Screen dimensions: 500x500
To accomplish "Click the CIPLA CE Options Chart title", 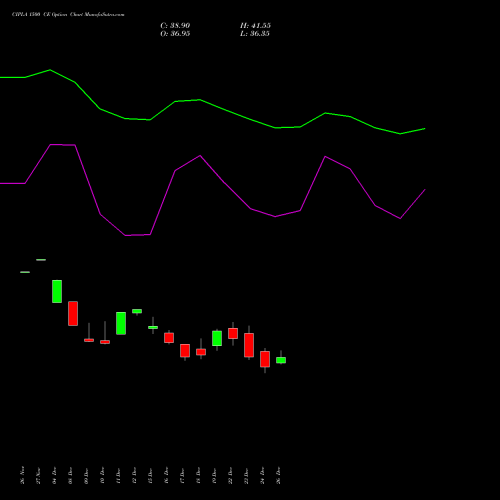I will pyautogui.click(x=68, y=15).
